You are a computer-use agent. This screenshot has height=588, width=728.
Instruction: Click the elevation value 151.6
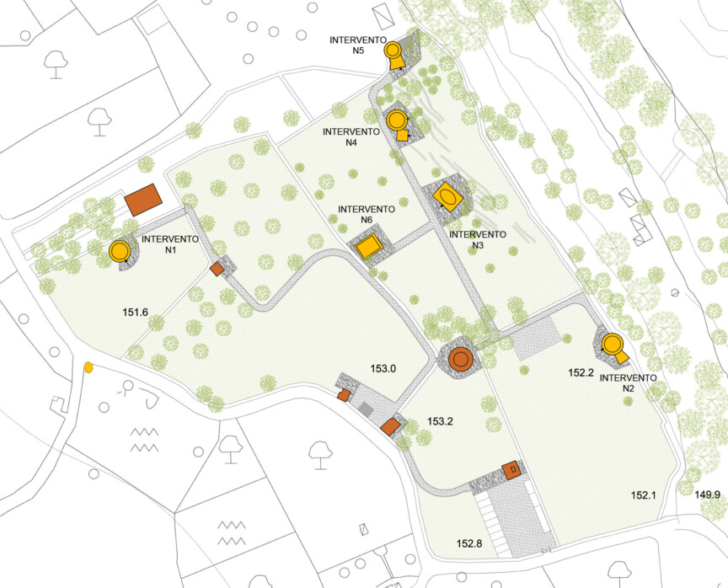coord(135,313)
